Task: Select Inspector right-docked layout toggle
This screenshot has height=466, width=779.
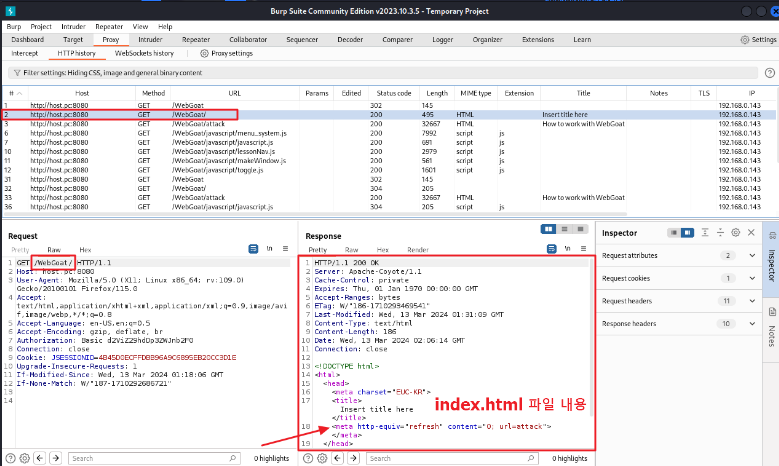Action: (x=688, y=233)
